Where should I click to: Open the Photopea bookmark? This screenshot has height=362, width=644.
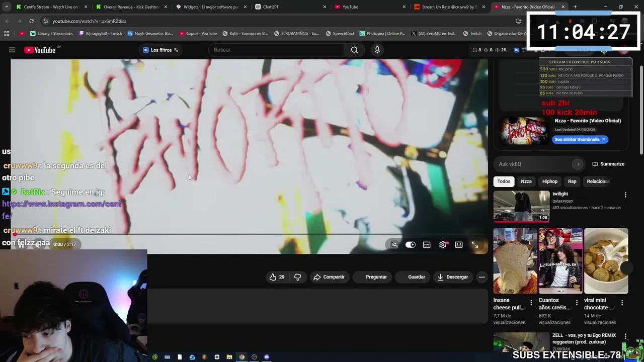382,34
